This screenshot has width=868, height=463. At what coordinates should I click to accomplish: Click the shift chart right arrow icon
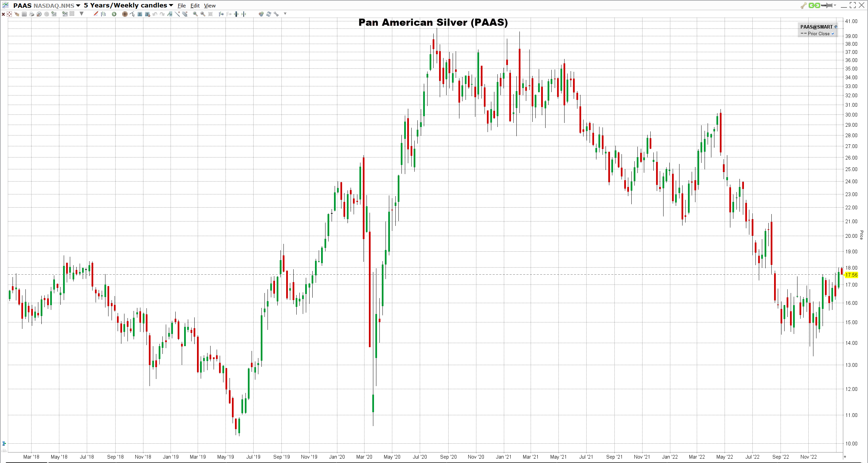pyautogui.click(x=221, y=14)
